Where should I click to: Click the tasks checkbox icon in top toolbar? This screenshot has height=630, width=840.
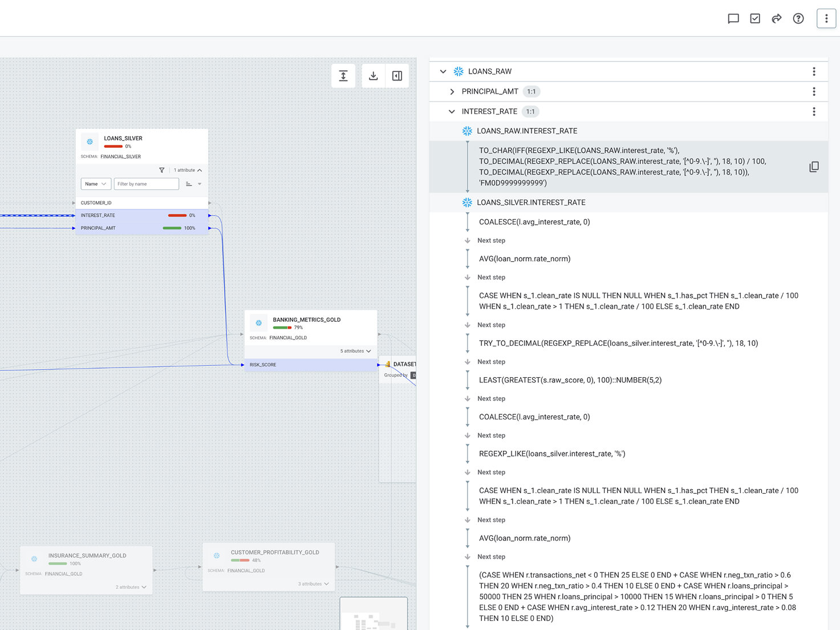755,18
